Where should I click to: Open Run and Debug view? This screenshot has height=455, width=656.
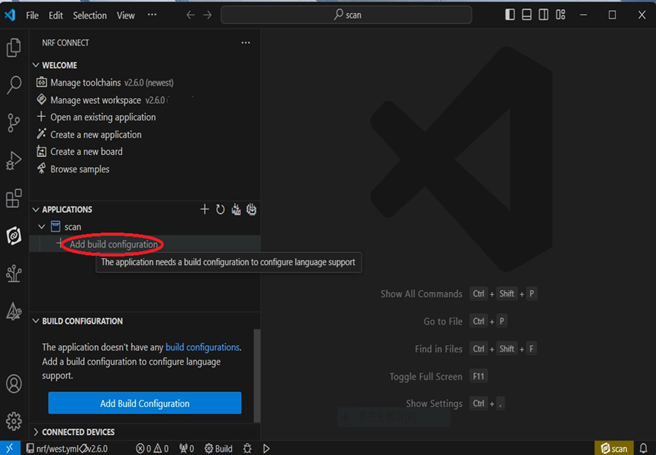[14, 161]
